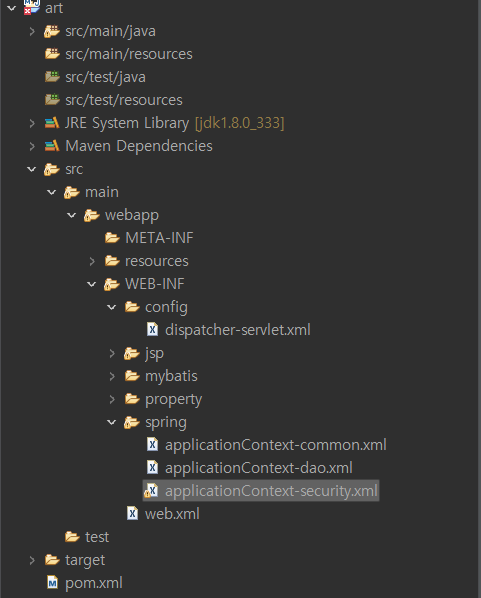481x598 pixels.
Task: Select the META-INF folder name
Action: tap(159, 238)
